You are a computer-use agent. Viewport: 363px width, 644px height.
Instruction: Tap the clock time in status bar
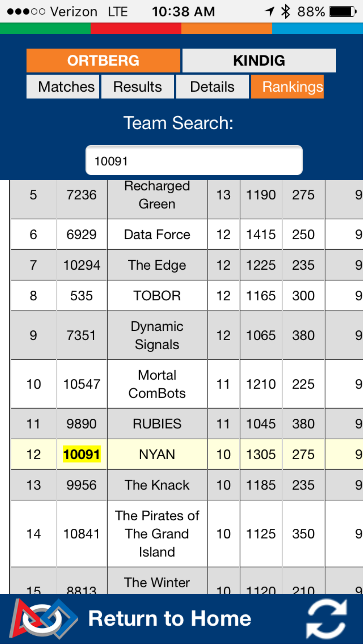183,12
